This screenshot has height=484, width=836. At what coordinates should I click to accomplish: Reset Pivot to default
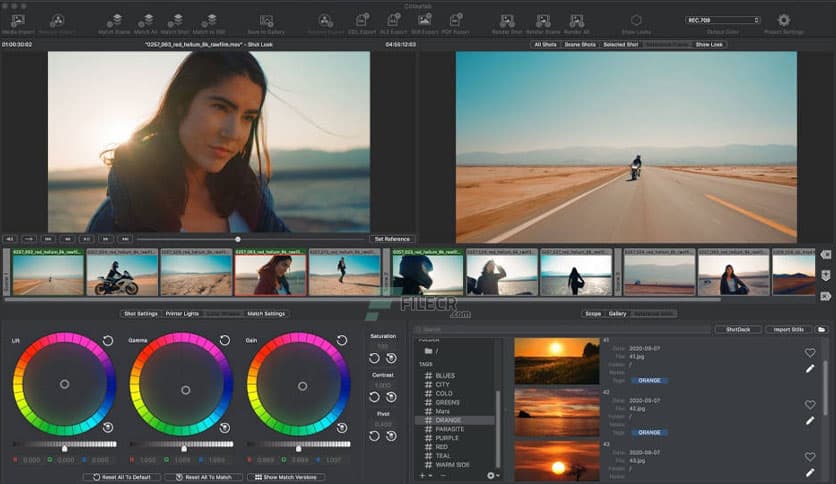[x=374, y=436]
